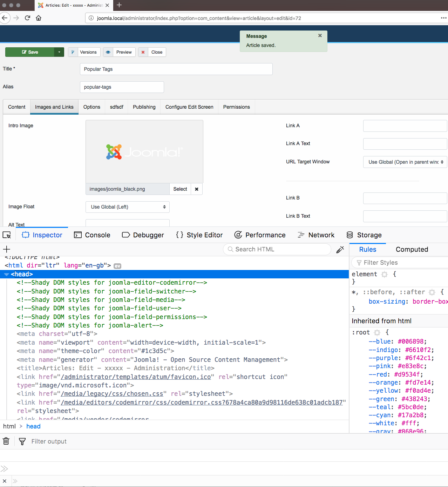Open the chosen.css stylesheet link
Viewport: 448px width, 487px height.
click(x=112, y=394)
